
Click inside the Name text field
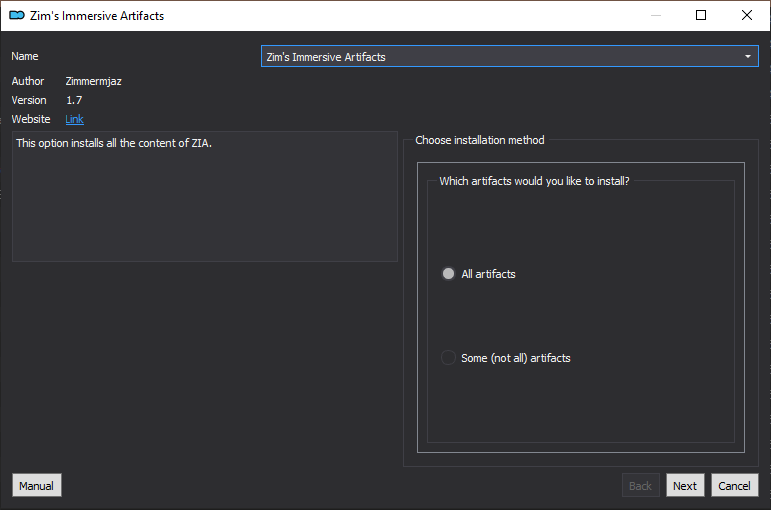[x=500, y=57]
